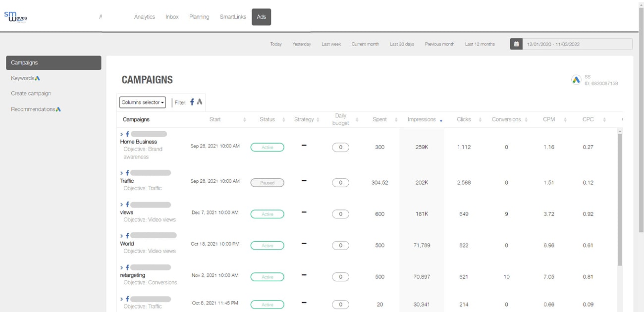This screenshot has height=312, width=644.
Task: Click Facebook icon on World campaign
Action: [127, 236]
